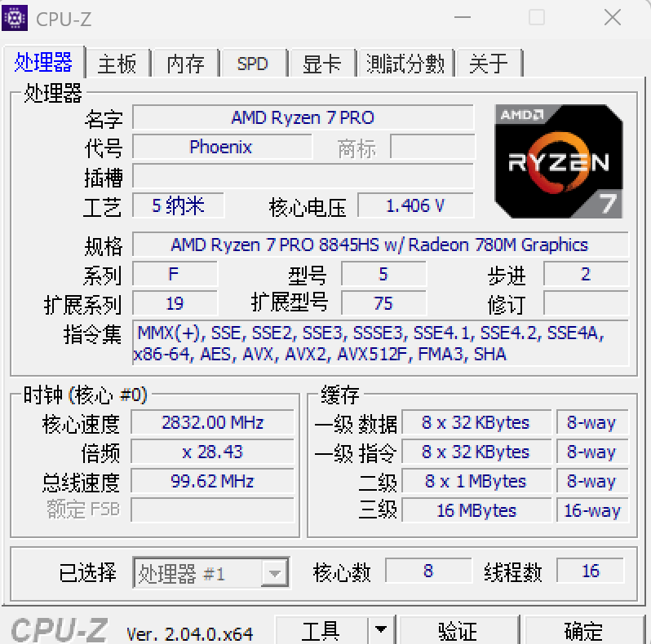The width and height of the screenshot is (651, 644).
Task: Click the bus speed 99.62 MHz value
Action: click(213, 481)
